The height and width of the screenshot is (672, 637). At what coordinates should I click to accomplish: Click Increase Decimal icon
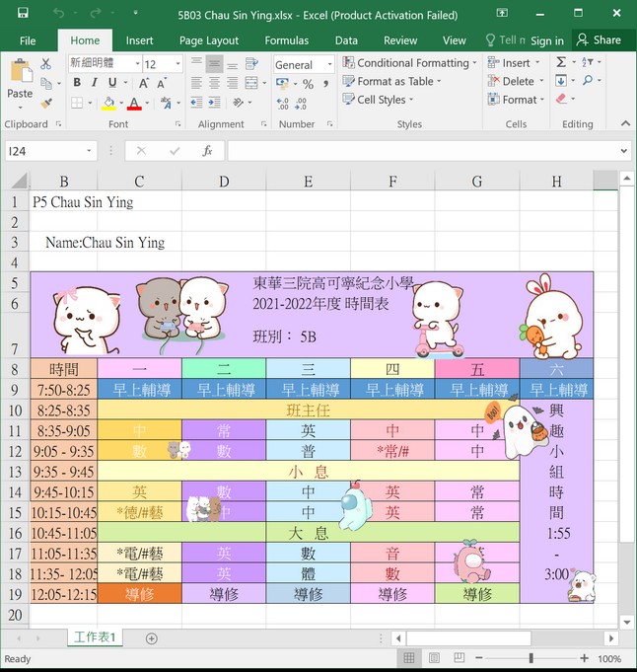pos(283,104)
